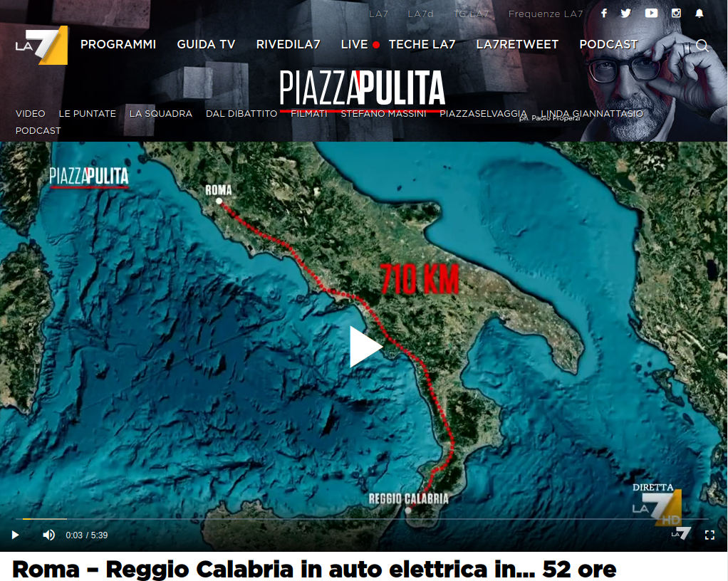This screenshot has width=728, height=581.
Task: Select STEFANO MASSINI tab
Action: tap(383, 114)
